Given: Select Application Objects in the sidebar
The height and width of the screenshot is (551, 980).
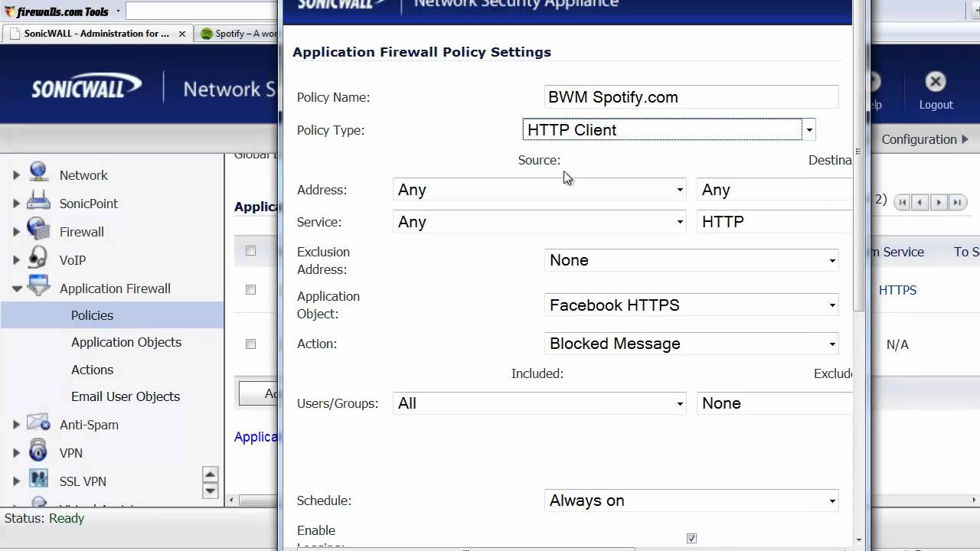Looking at the screenshot, I should tap(126, 342).
